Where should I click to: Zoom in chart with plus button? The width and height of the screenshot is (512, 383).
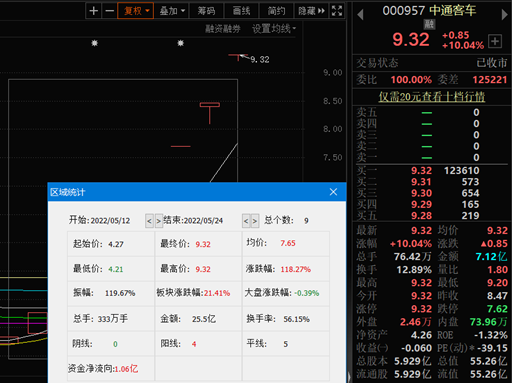tap(94, 11)
